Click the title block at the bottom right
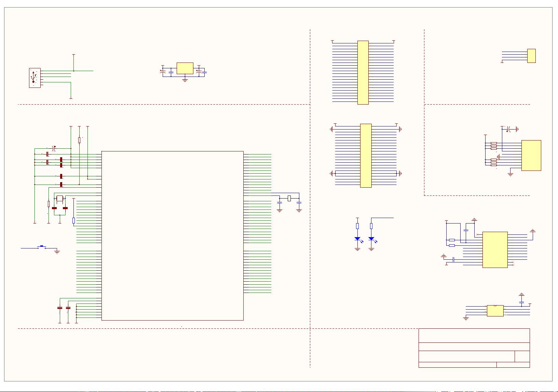This screenshot has height=392, width=558. 474,349
